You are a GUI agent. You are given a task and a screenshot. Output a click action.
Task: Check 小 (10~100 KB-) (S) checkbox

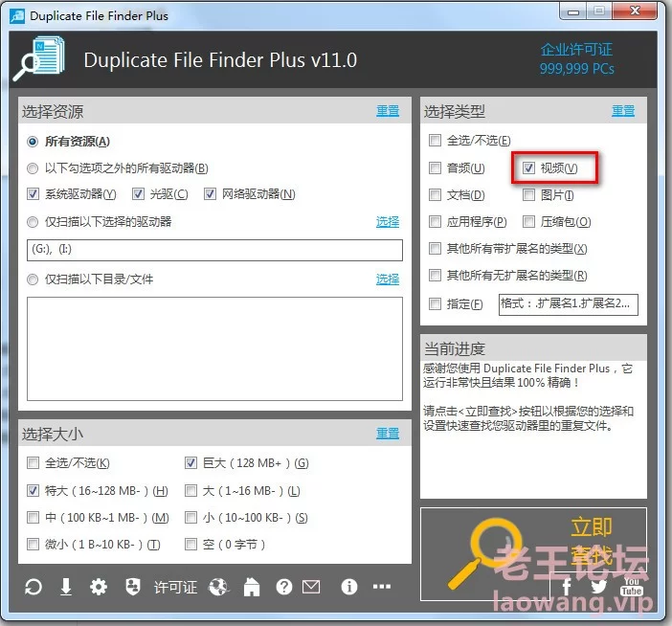coord(190,518)
